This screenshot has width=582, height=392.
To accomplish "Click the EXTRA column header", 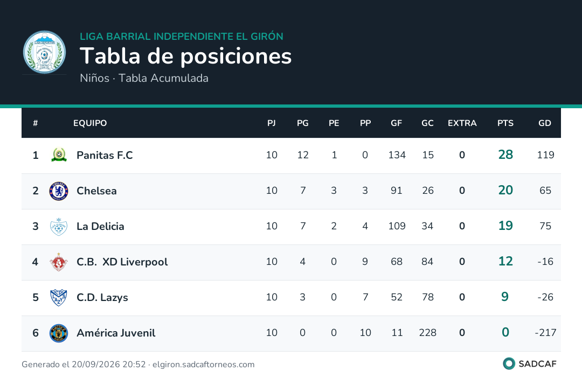I will [462, 123].
